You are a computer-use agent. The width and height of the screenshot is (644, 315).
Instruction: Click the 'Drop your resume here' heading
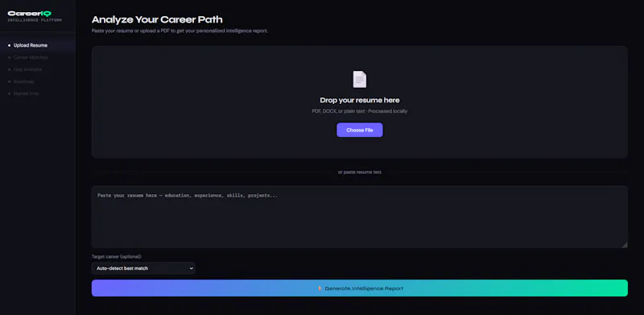pyautogui.click(x=359, y=101)
